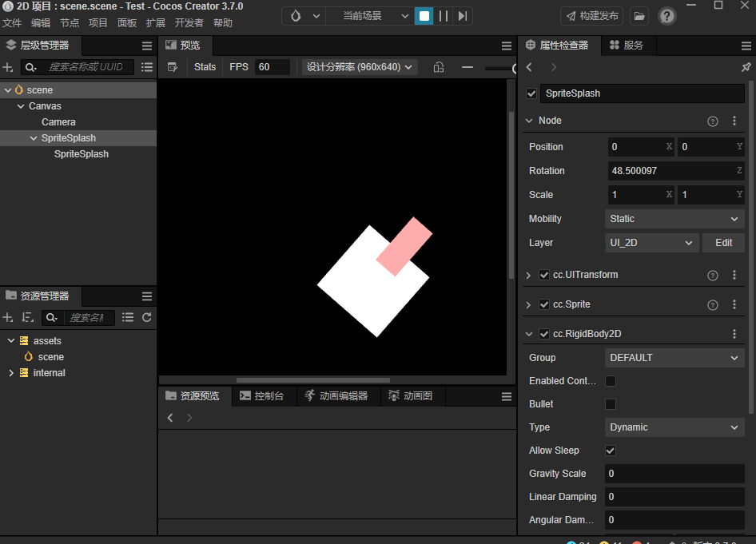Image resolution: width=756 pixels, height=544 pixels.
Task: Toggle the cc.UITransform component checkbox
Action: point(544,275)
